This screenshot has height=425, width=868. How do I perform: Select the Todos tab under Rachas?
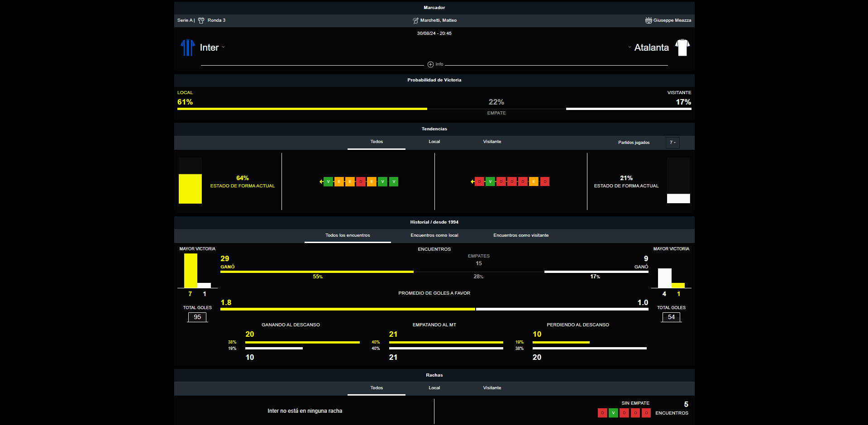[x=377, y=388]
